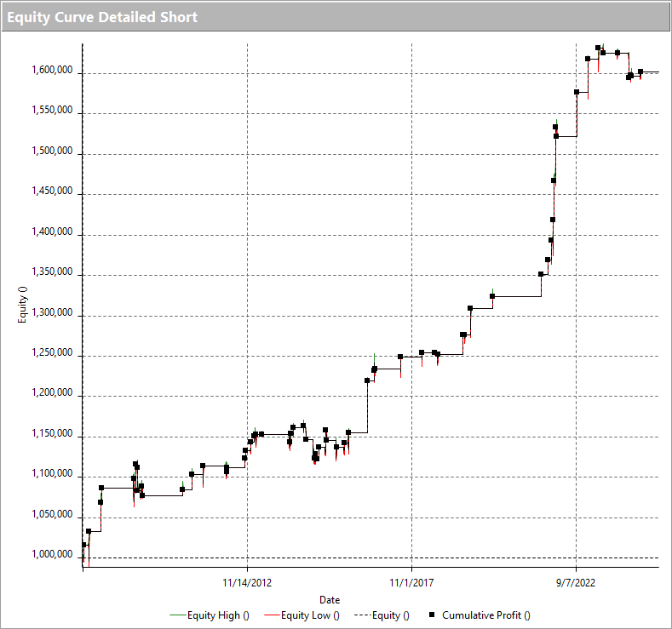Click the 1,100,000 y-axis value
Screen dimensions: 672x629
(x=52, y=473)
